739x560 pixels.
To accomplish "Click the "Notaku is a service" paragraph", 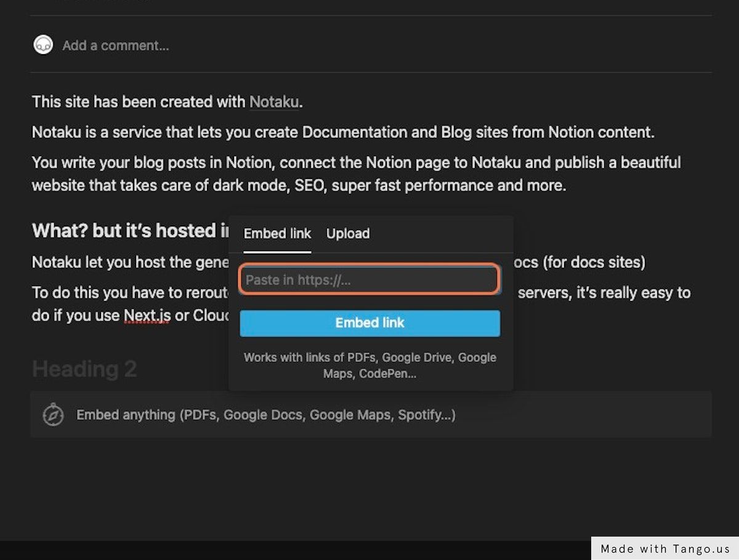I will point(342,132).
